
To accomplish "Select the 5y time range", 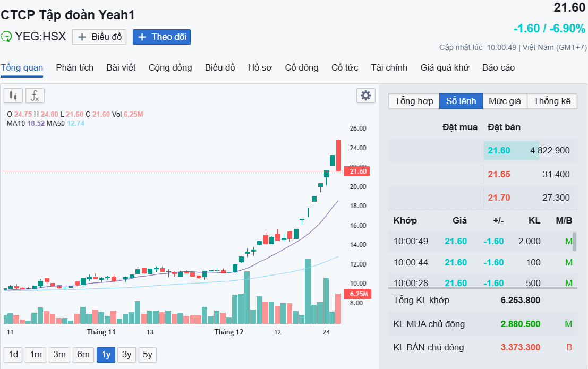I will pos(147,355).
